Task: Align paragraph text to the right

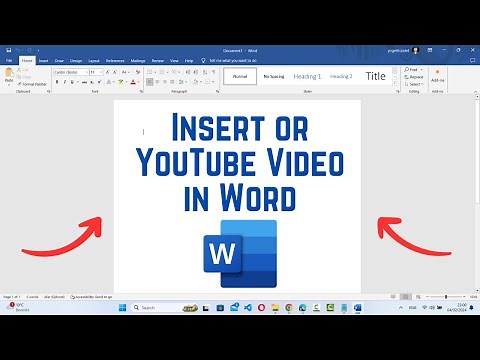Action: [x=165, y=82]
